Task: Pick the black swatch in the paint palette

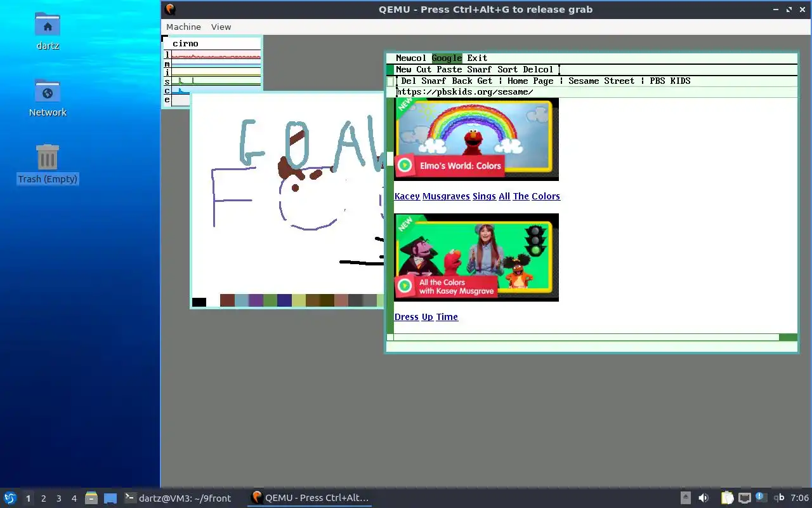Action: click(x=199, y=302)
